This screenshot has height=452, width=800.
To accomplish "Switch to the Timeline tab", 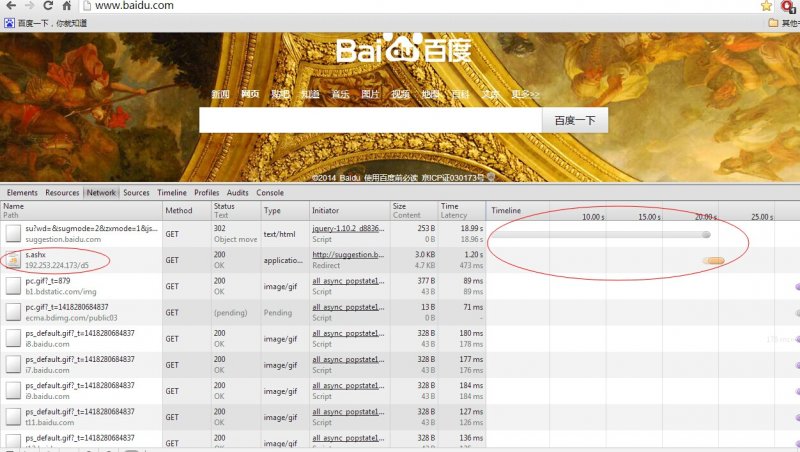I will tap(172, 193).
